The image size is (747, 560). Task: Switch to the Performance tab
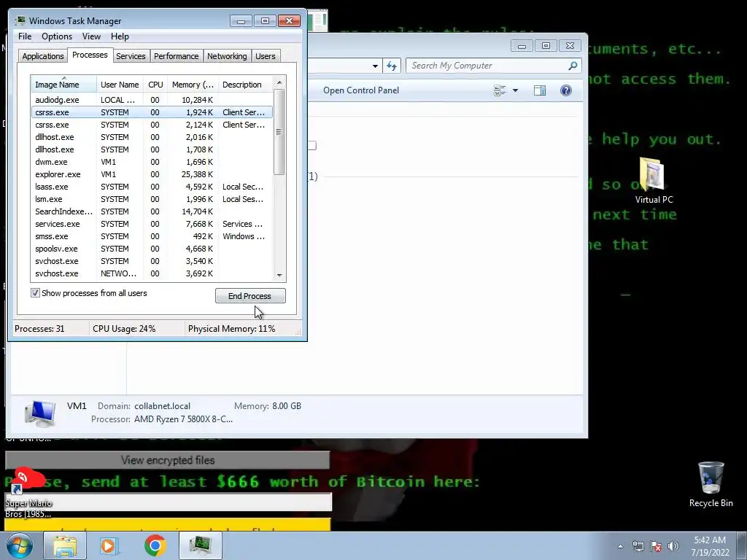(176, 56)
